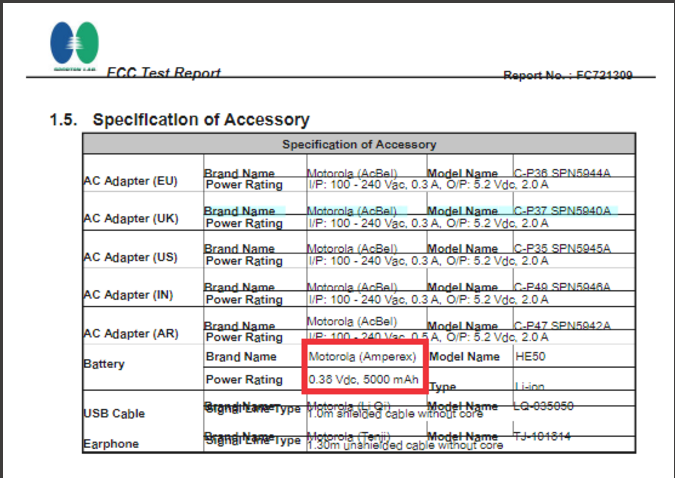Click the AC Adapter (EU) power rating value

click(428, 185)
